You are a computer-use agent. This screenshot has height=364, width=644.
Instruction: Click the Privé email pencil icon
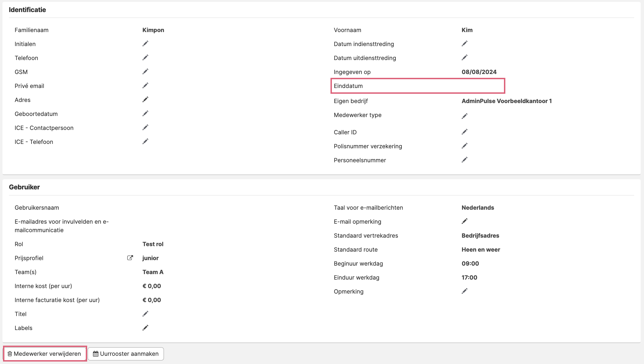pos(145,86)
